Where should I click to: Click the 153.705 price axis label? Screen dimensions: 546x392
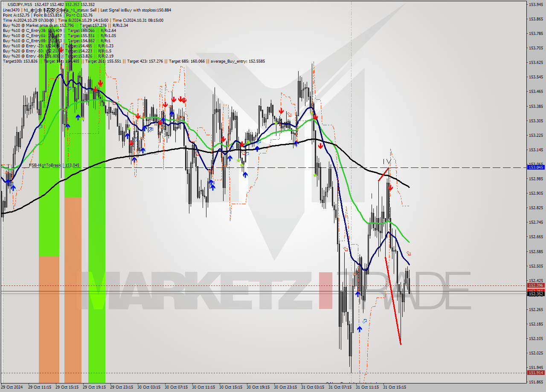pyautogui.click(x=536, y=48)
